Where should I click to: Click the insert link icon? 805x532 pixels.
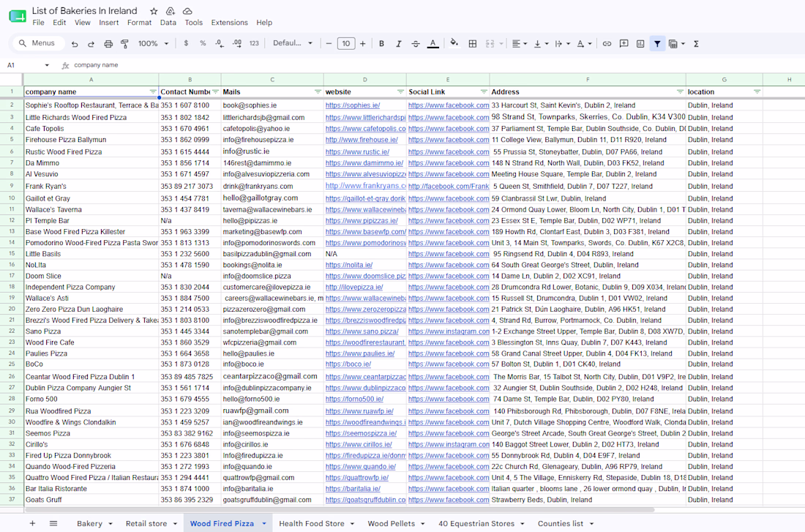tap(607, 44)
